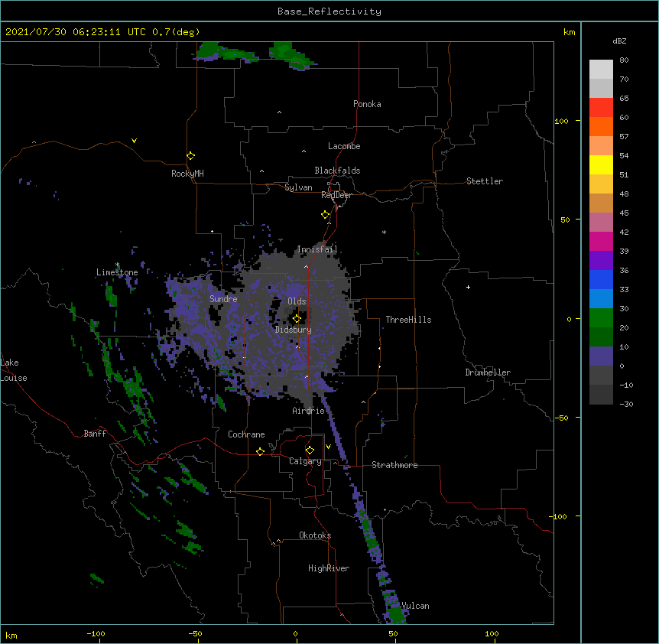
Task: Click the Blackfalds town label
Action: (x=337, y=171)
